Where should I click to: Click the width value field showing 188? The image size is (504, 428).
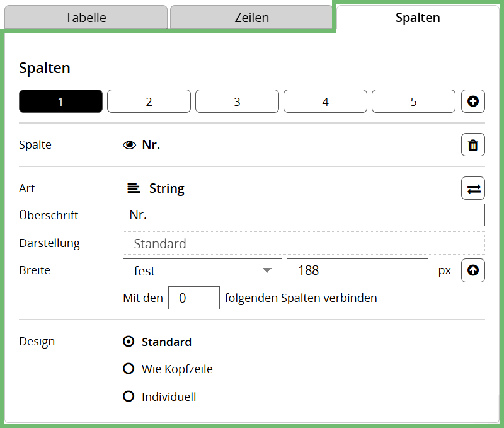[357, 270]
